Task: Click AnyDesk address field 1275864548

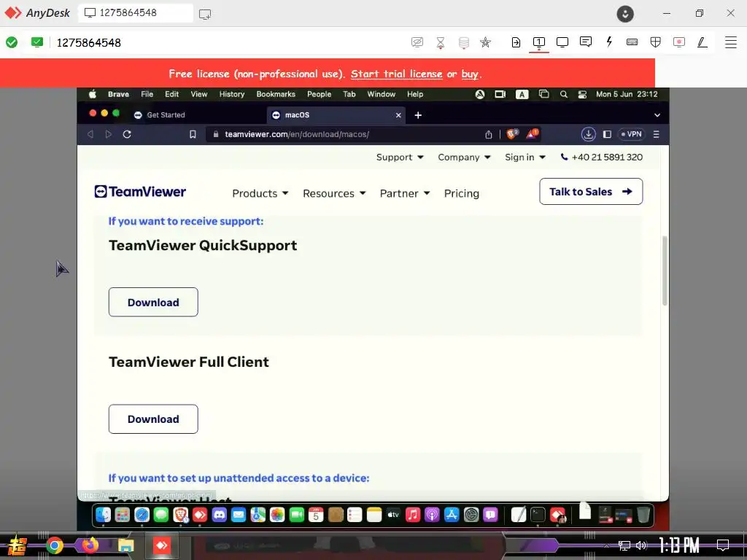Action: [88, 42]
